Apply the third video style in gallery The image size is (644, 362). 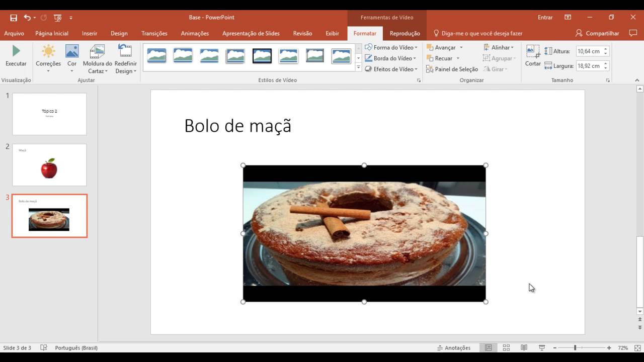(x=209, y=56)
